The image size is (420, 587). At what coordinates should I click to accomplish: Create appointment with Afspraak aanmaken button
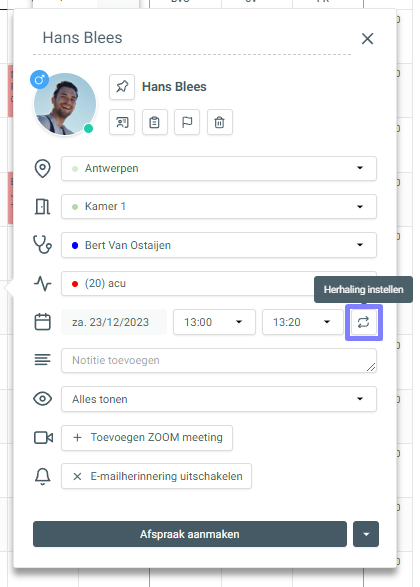[x=190, y=534]
